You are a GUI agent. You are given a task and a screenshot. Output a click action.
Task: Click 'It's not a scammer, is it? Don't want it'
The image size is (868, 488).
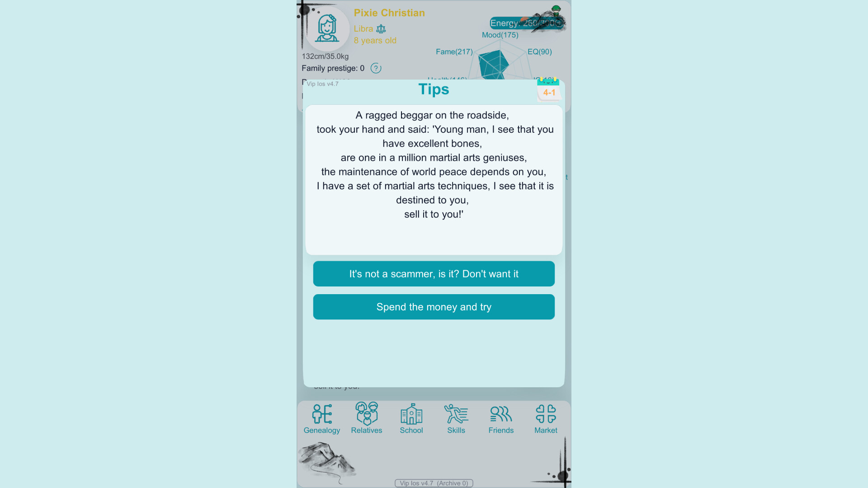434,273
